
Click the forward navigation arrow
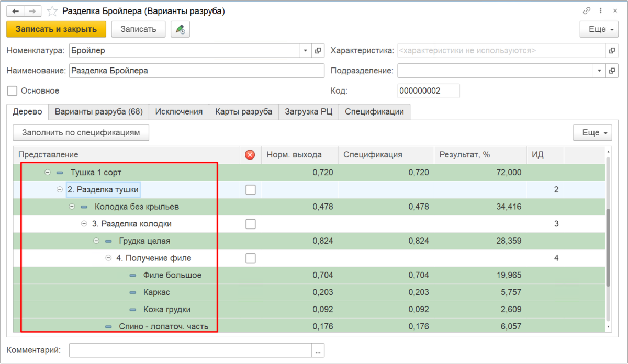click(32, 11)
